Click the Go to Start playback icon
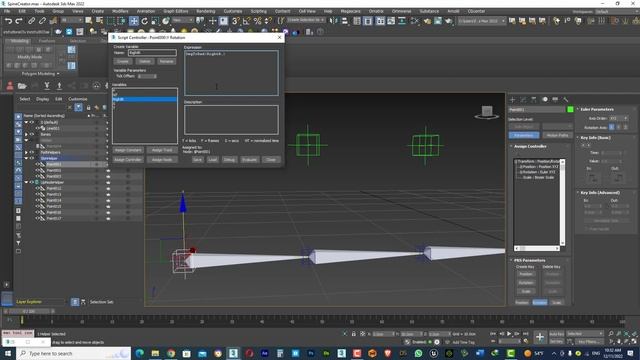Image resolution: width=640 pixels, height=360 pixels. coord(493,334)
